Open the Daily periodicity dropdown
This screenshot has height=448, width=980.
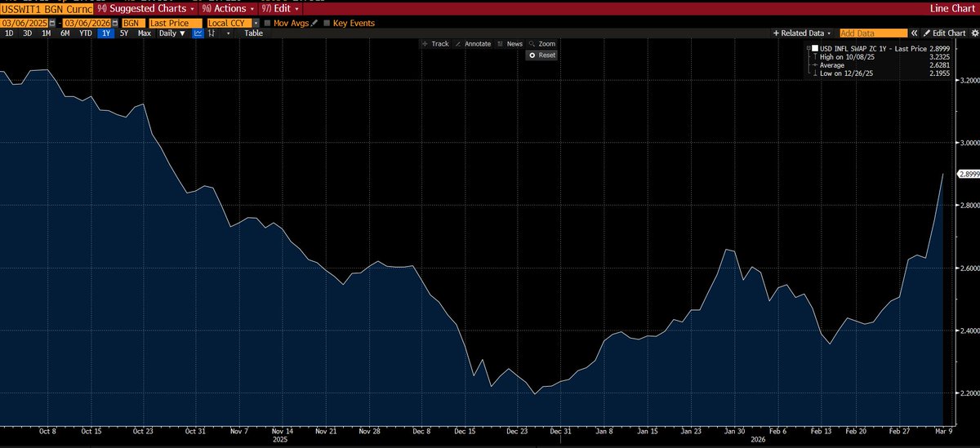tap(172, 33)
